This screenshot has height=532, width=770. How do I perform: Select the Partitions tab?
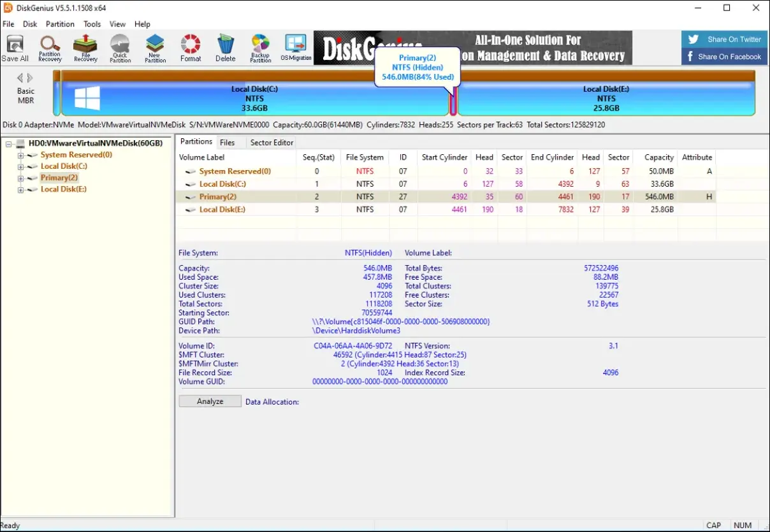pyautogui.click(x=196, y=142)
